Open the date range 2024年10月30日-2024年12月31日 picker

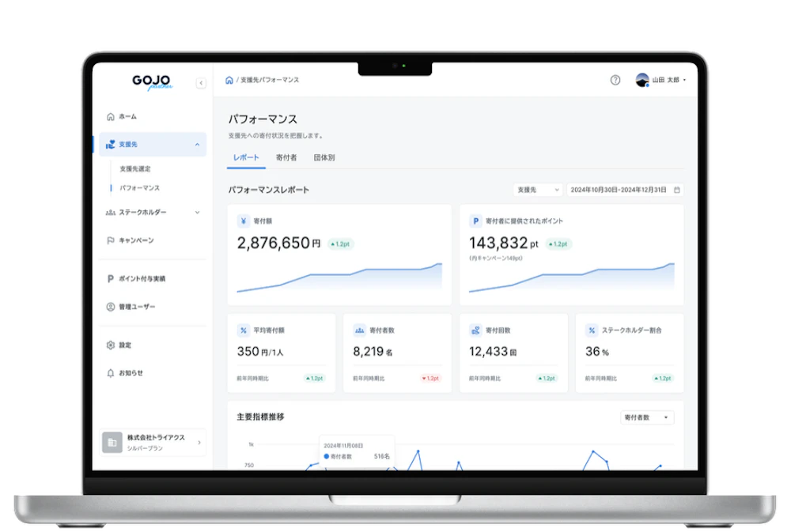[x=623, y=189]
